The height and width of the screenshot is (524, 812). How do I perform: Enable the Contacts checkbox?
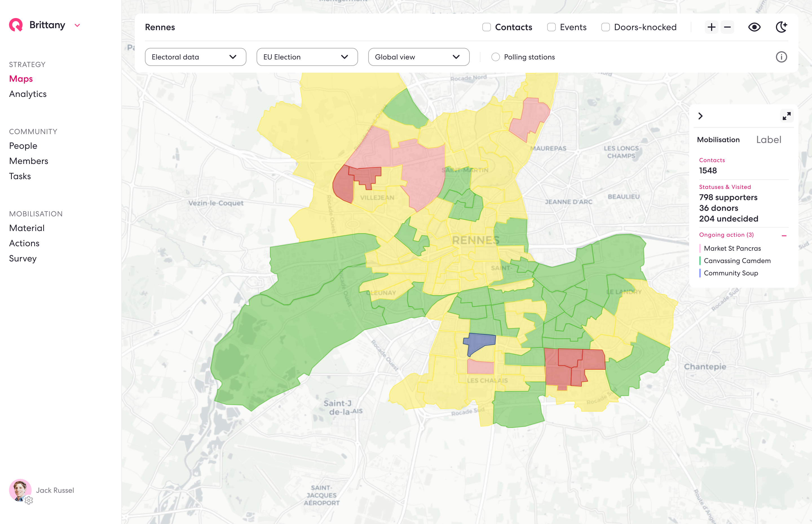pyautogui.click(x=487, y=27)
